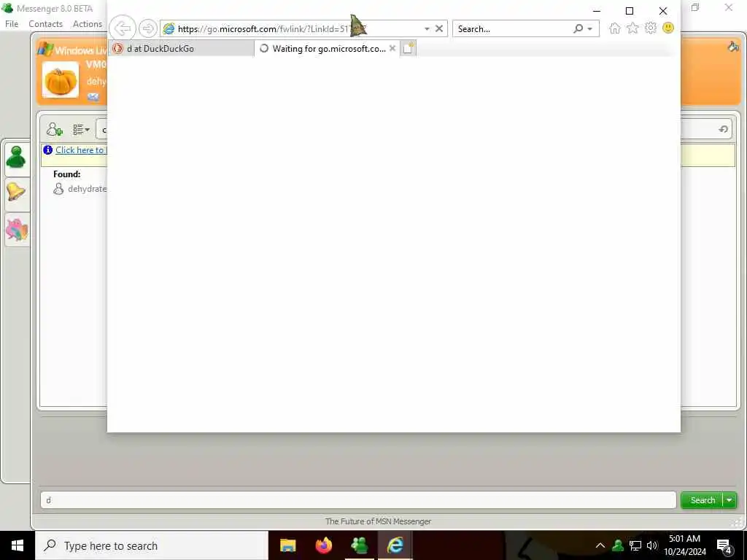Open the volume speaker tray icon
This screenshot has width=747, height=560.
651,545
